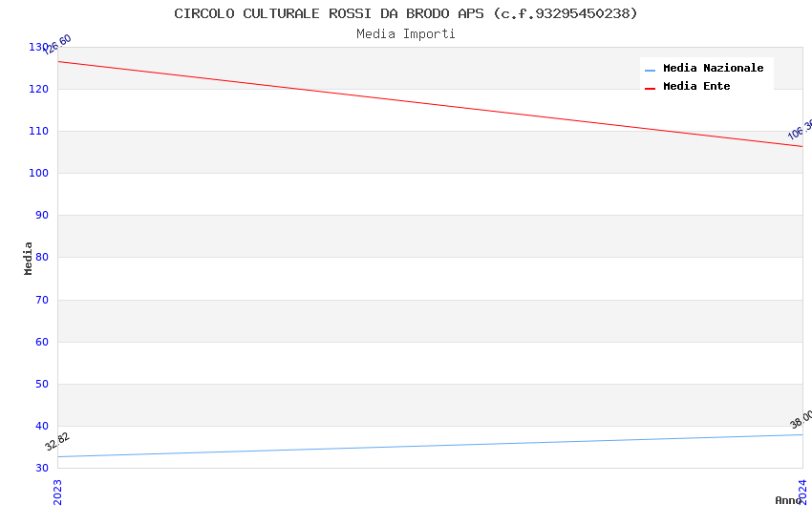
Task: Click the Anno axis title
Action: pos(788,500)
